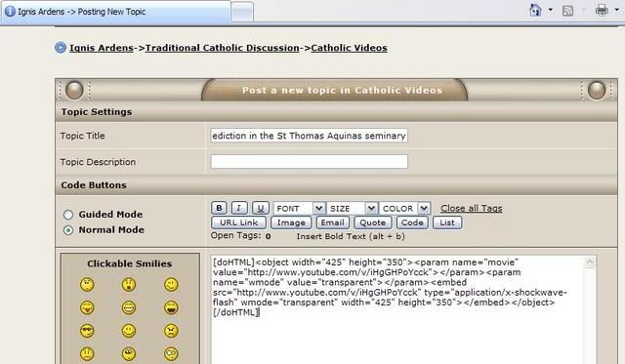Viewport: 625px width, 364px height.
Task: Insert the wide-eyed smiley, bottom row right
Action: (x=171, y=353)
